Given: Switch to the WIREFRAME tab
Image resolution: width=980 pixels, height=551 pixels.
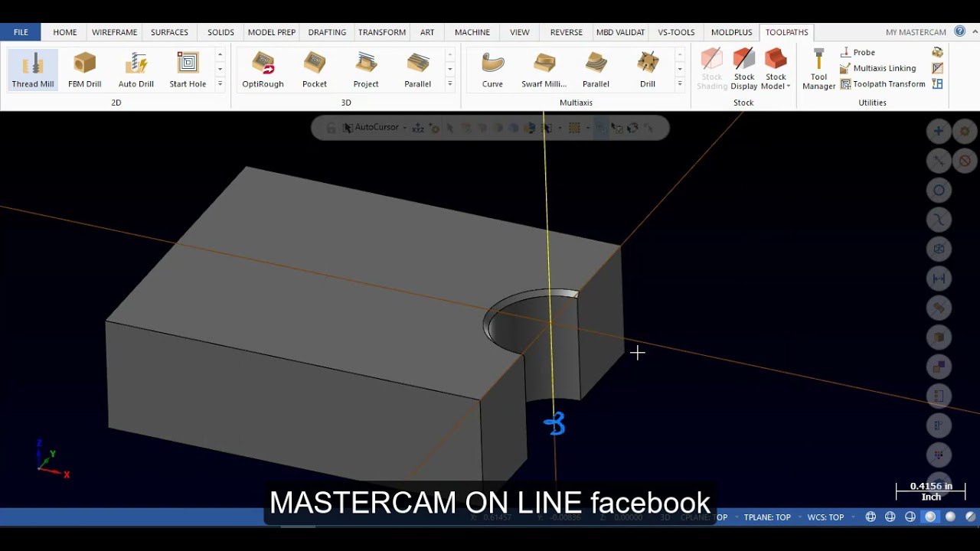Looking at the screenshot, I should (115, 32).
